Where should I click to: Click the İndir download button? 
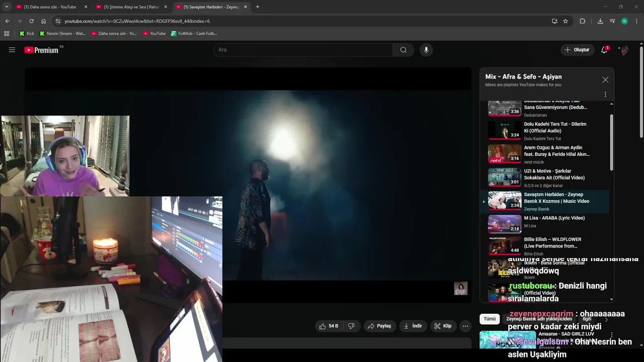coord(413,326)
